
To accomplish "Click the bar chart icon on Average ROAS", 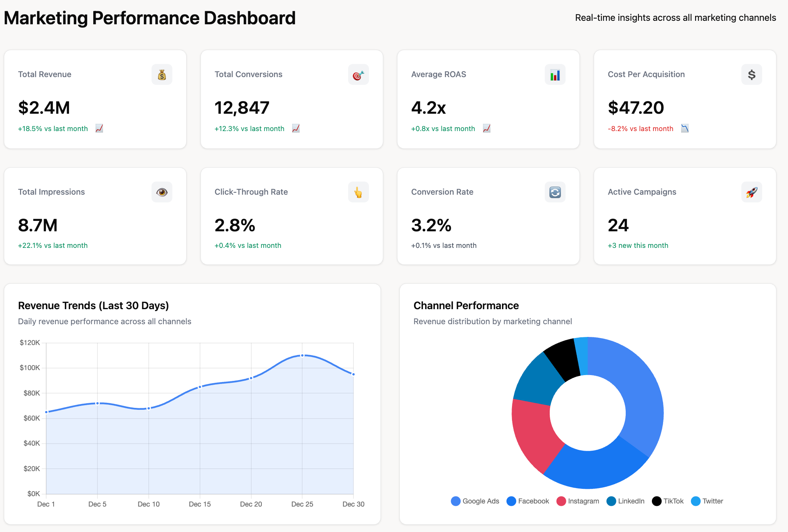I will tap(555, 75).
